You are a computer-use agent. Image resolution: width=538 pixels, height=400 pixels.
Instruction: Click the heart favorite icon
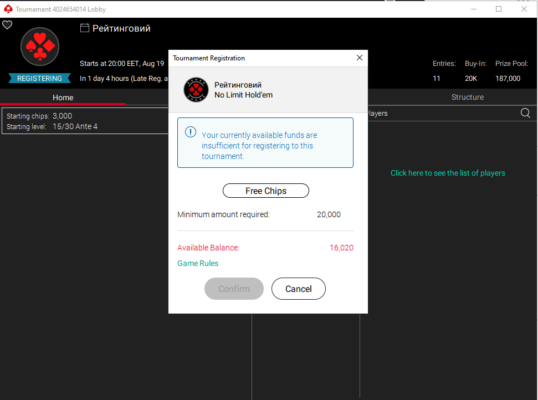click(x=7, y=25)
